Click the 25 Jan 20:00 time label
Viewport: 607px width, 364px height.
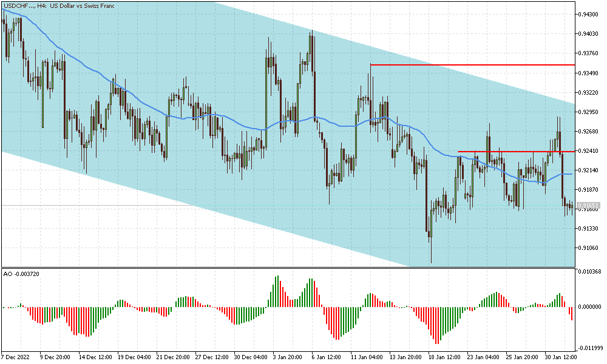coord(522,357)
